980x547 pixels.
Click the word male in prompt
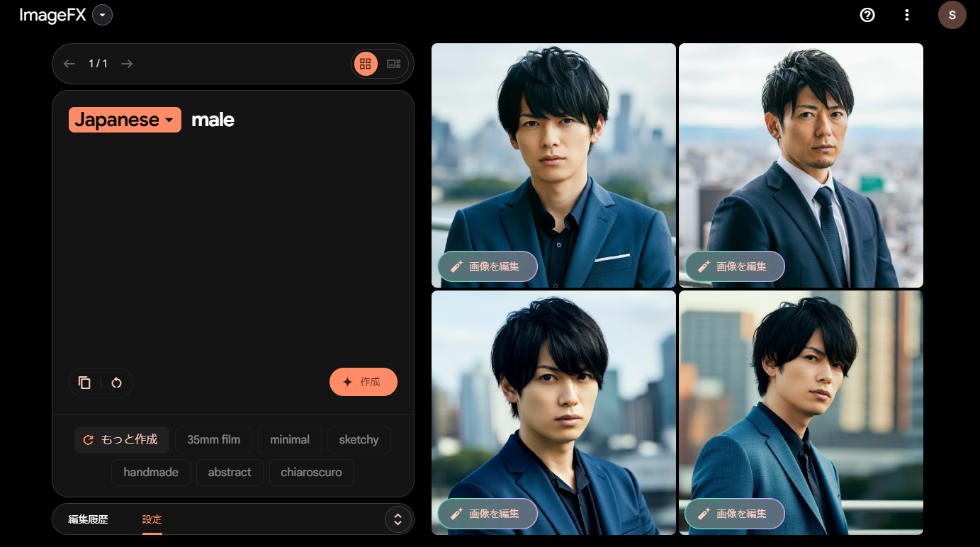pyautogui.click(x=213, y=120)
